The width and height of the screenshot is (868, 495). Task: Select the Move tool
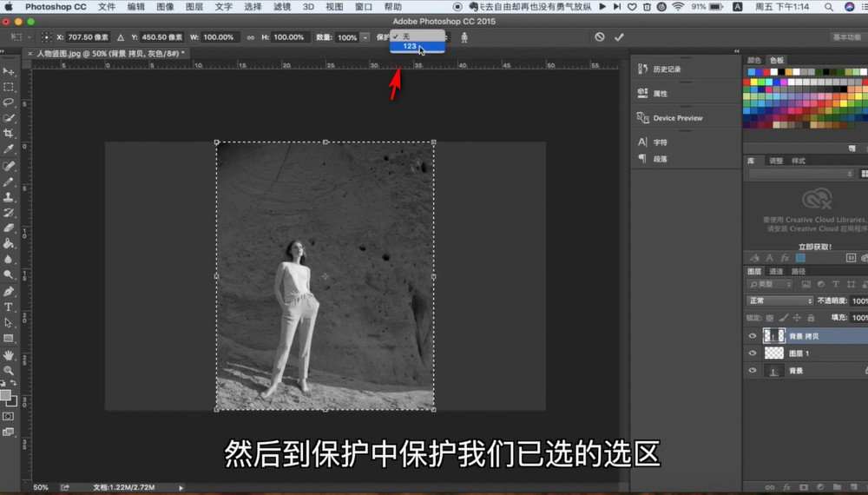[9, 71]
